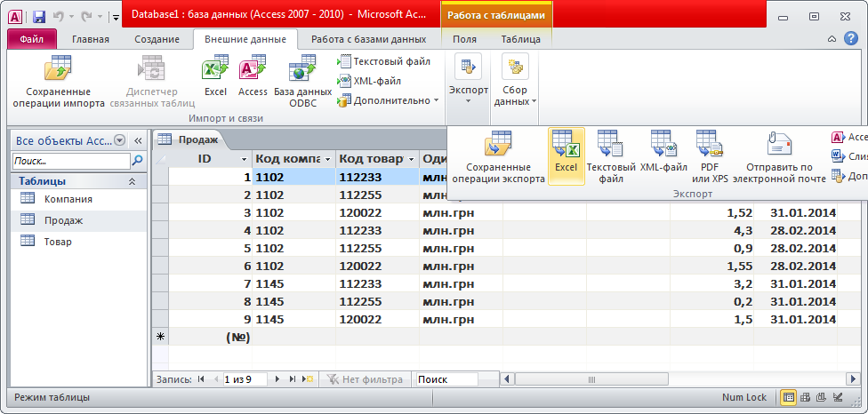Viewport: 868px width, 414px height.
Task: Export the table to Excel
Action: (567, 156)
